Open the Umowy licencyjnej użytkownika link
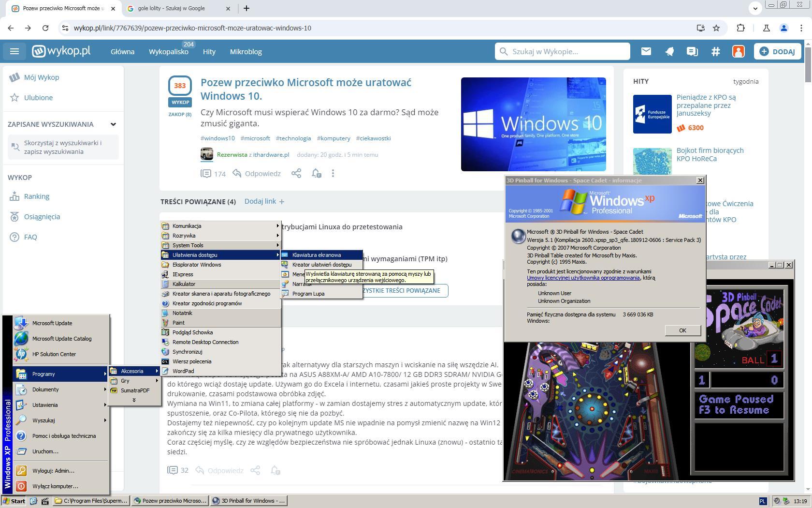The width and height of the screenshot is (812, 508). [x=583, y=278]
